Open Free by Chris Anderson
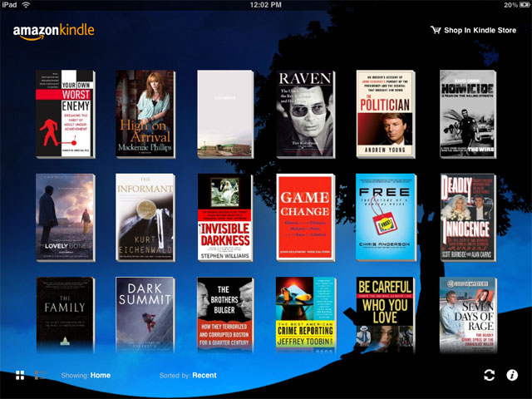532x399 pixels. (x=386, y=218)
